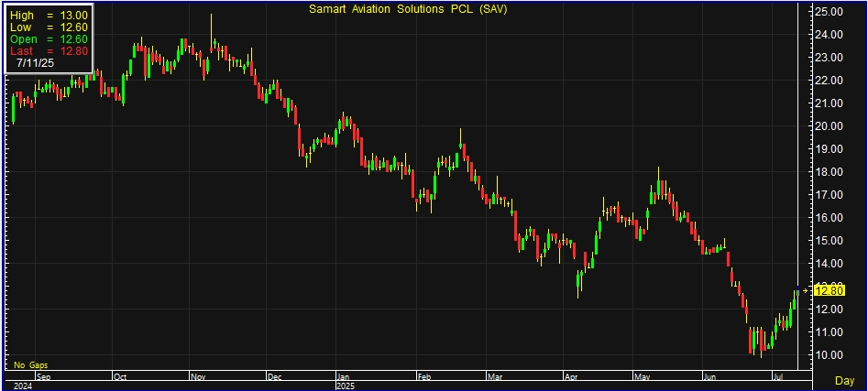The height and width of the screenshot is (391, 868).
Task: Select the 2025 year label
Action: pyautogui.click(x=346, y=386)
